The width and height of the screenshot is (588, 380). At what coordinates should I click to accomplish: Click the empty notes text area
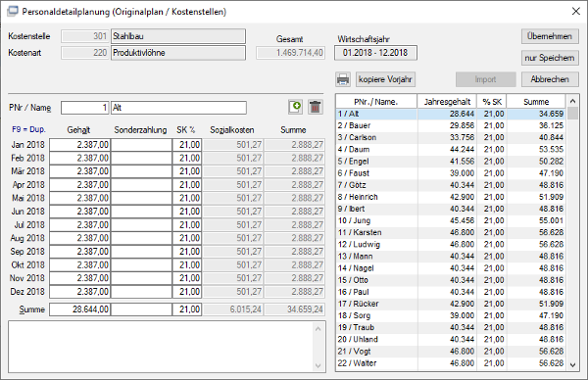[x=161, y=347]
